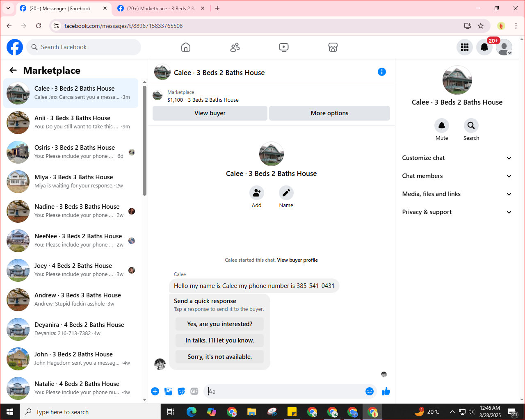
Task: Open the install app icon in address bar
Action: pyautogui.click(x=468, y=26)
